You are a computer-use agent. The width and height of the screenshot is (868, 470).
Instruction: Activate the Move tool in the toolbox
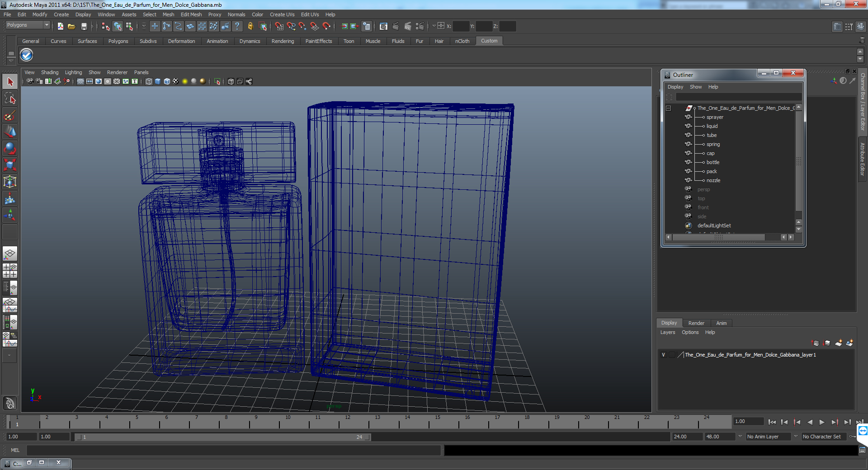click(x=10, y=132)
